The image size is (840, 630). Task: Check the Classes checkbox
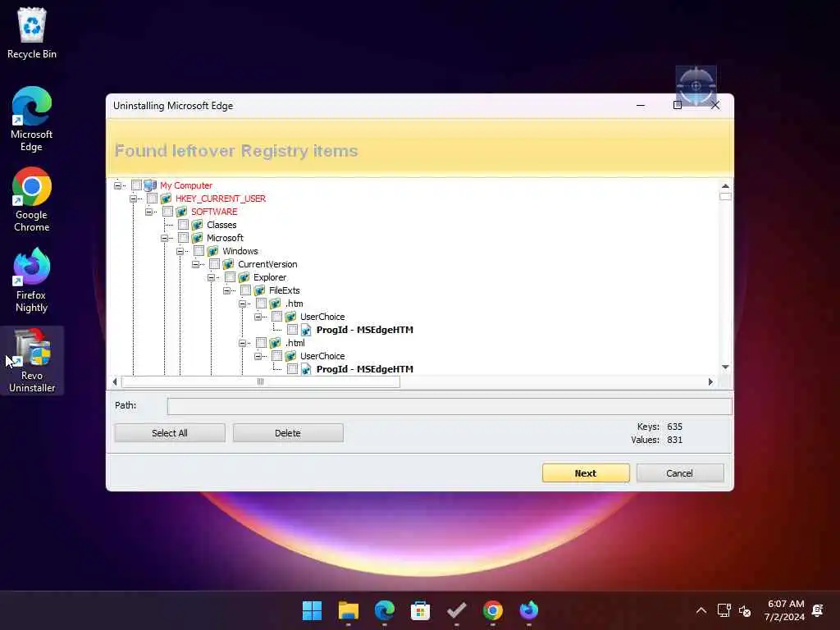[x=183, y=225]
